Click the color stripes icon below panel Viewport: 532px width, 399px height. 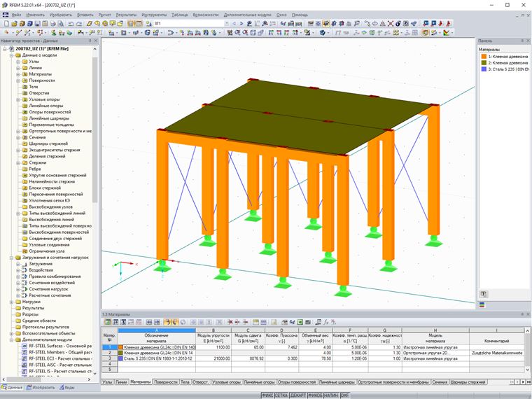(482, 304)
